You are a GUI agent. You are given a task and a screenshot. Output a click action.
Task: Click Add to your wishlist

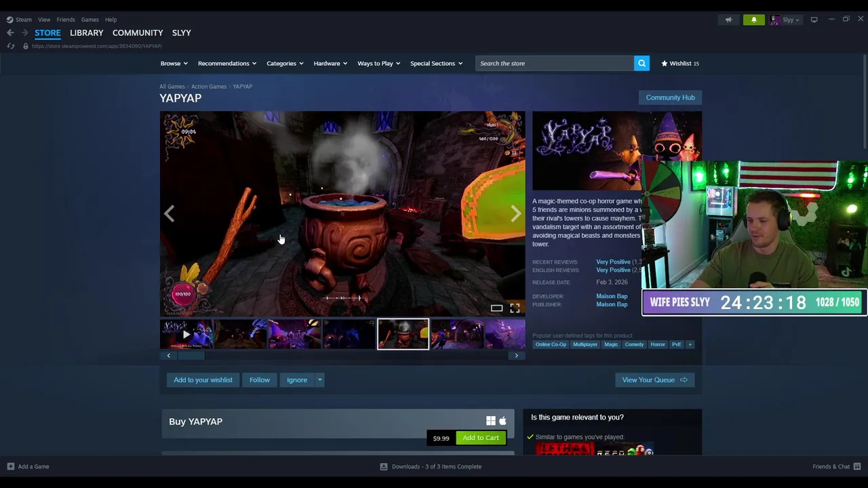pyautogui.click(x=203, y=380)
